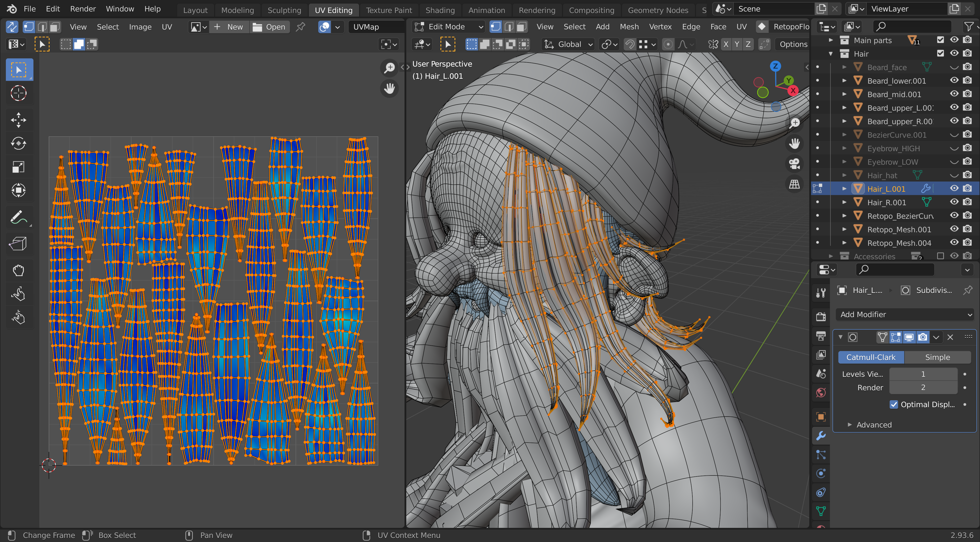Image resolution: width=980 pixels, height=542 pixels.
Task: Open the Modifier properties wrench tab
Action: 821,436
